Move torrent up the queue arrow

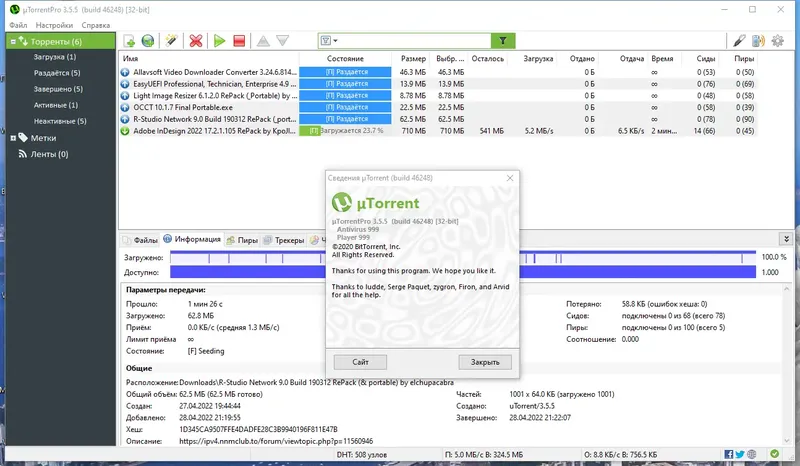(x=263, y=41)
